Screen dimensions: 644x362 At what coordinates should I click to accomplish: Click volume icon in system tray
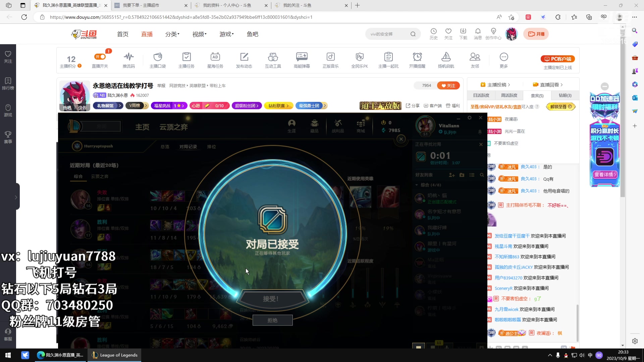point(582,355)
